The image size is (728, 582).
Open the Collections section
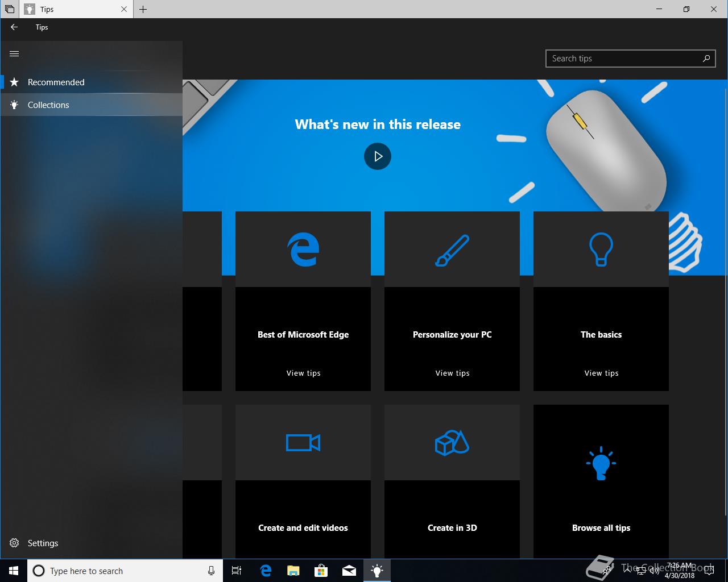coord(91,105)
